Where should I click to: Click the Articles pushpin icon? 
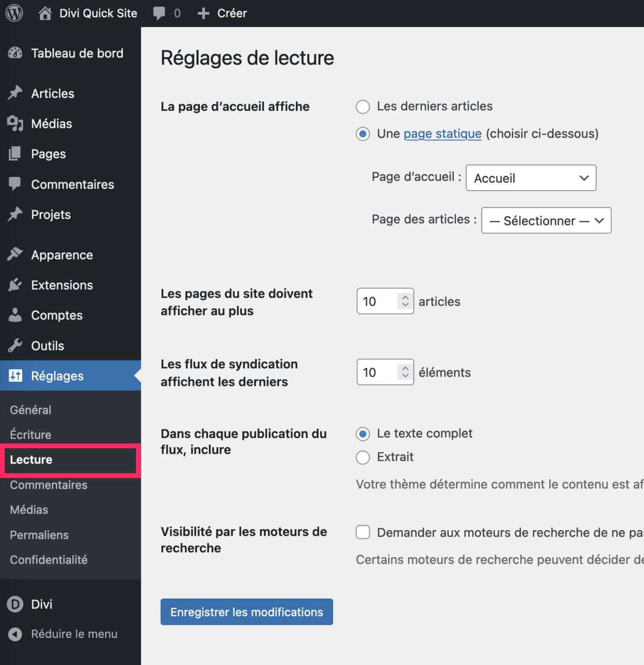point(15,93)
